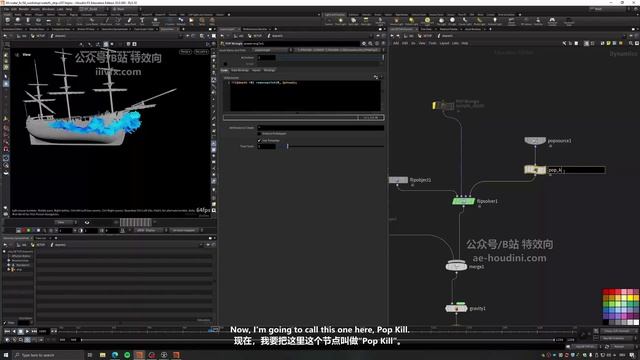Jump to the last frame

point(34,331)
